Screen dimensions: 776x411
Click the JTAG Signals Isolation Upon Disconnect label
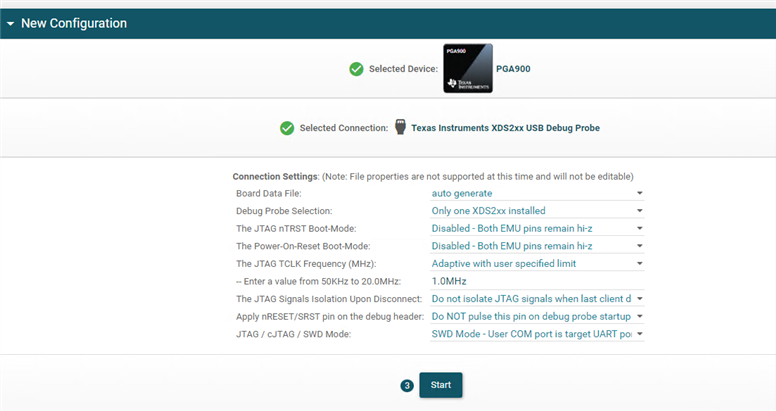329,299
